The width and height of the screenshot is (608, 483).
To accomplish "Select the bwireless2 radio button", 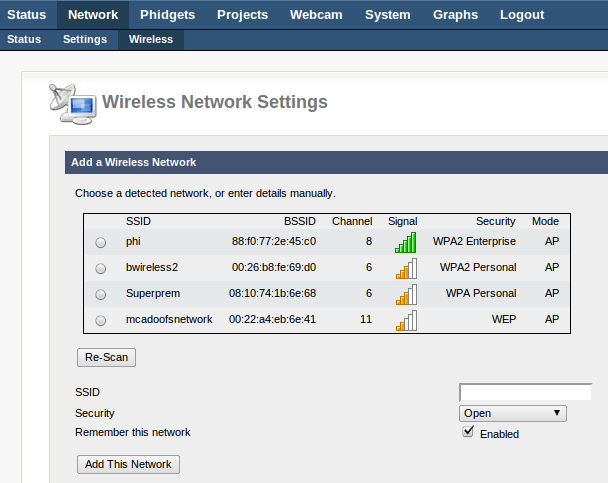I will tap(101, 268).
